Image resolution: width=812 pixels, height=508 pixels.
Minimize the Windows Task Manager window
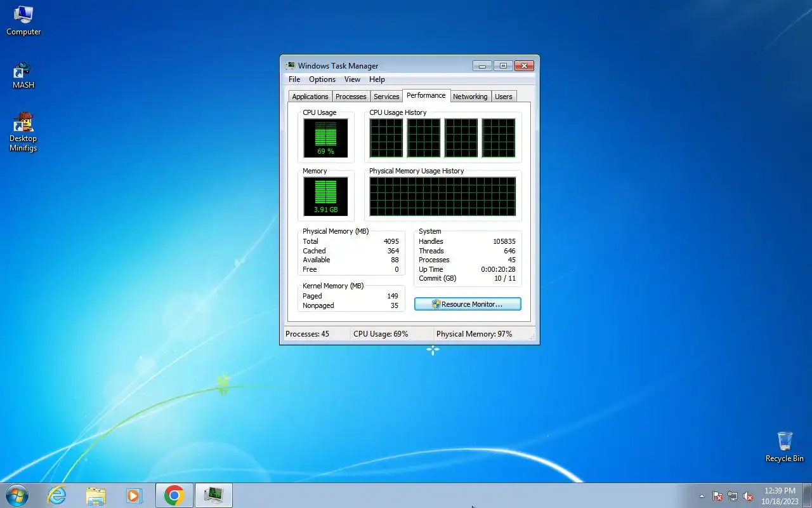pos(482,65)
